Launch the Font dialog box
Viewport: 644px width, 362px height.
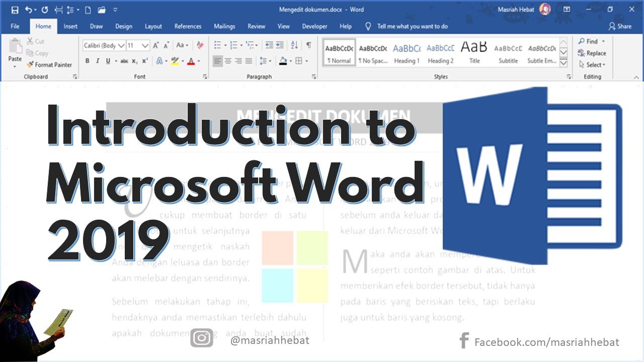205,77
